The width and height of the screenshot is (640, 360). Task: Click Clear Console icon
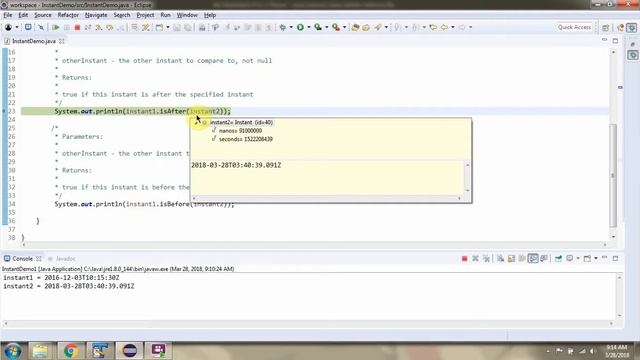pyautogui.click(x=500, y=258)
